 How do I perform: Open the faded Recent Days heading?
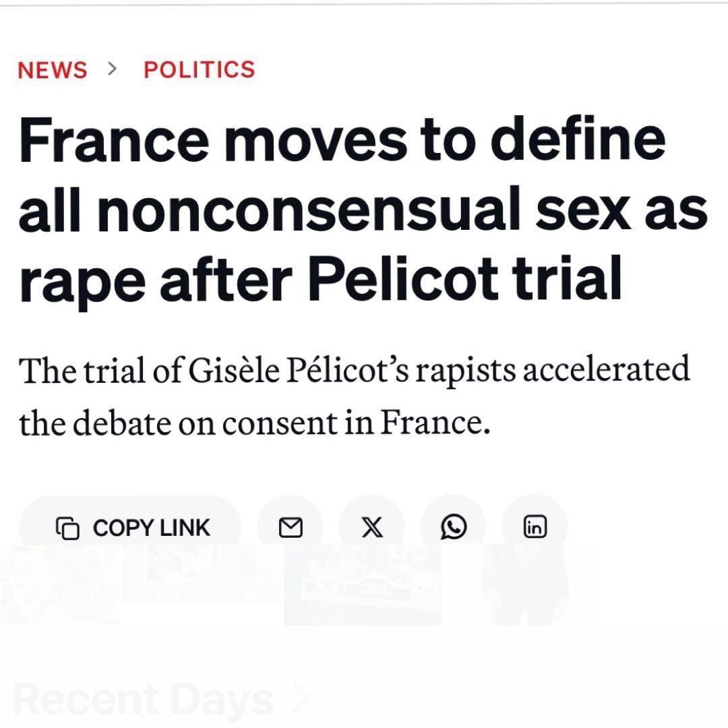(x=144, y=700)
